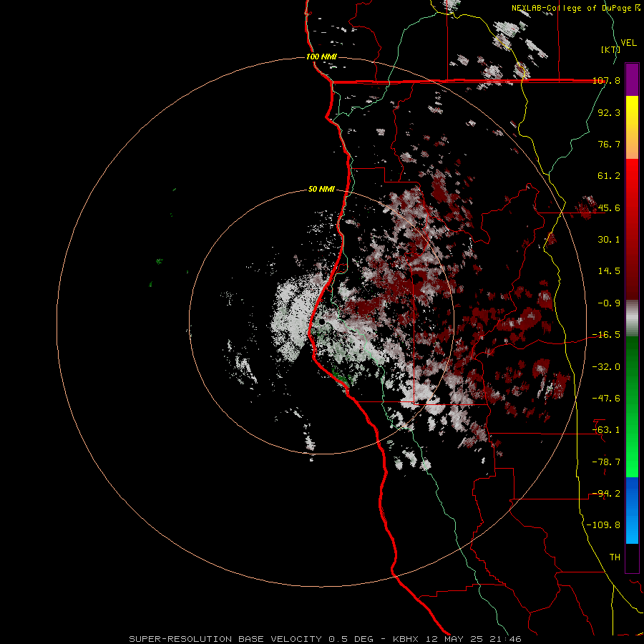Click the 45.6 velocity scale value
The width and height of the screenshot is (644, 644).
[609, 208]
